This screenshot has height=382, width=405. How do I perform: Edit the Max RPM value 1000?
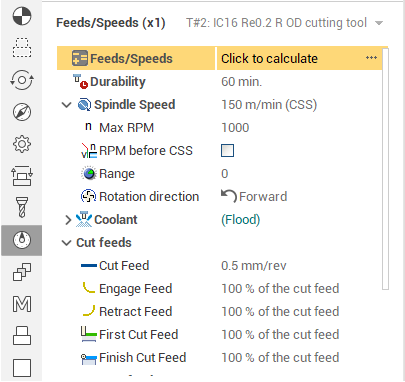click(x=235, y=128)
